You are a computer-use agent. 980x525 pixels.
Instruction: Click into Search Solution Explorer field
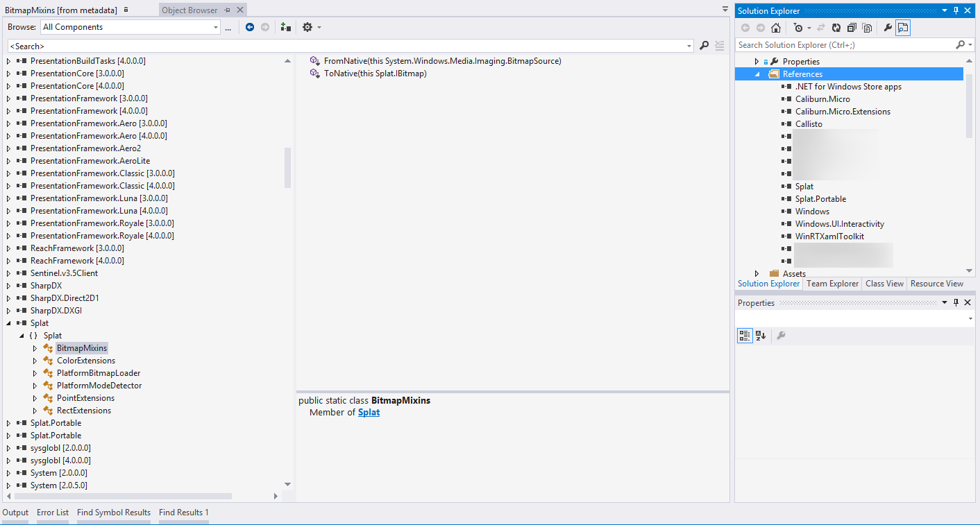pos(845,45)
